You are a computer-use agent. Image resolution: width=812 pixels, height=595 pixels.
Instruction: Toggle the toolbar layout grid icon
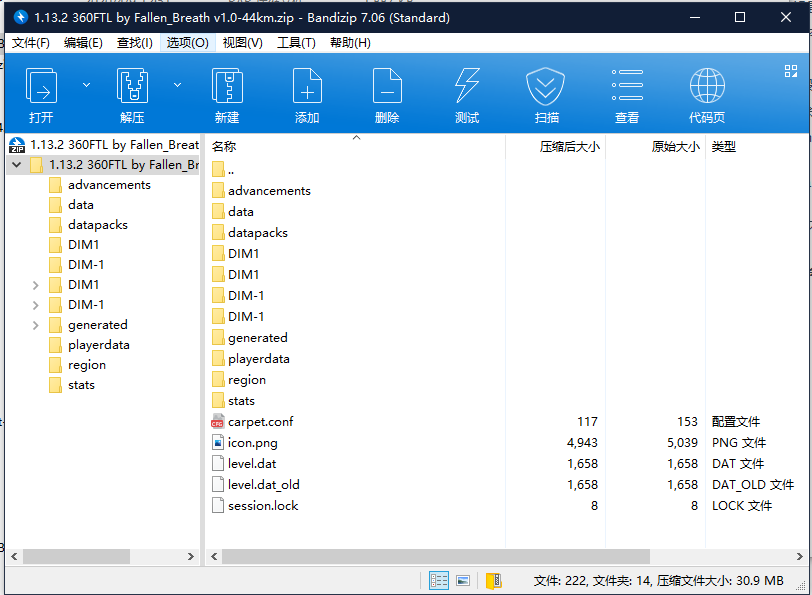tap(790, 71)
